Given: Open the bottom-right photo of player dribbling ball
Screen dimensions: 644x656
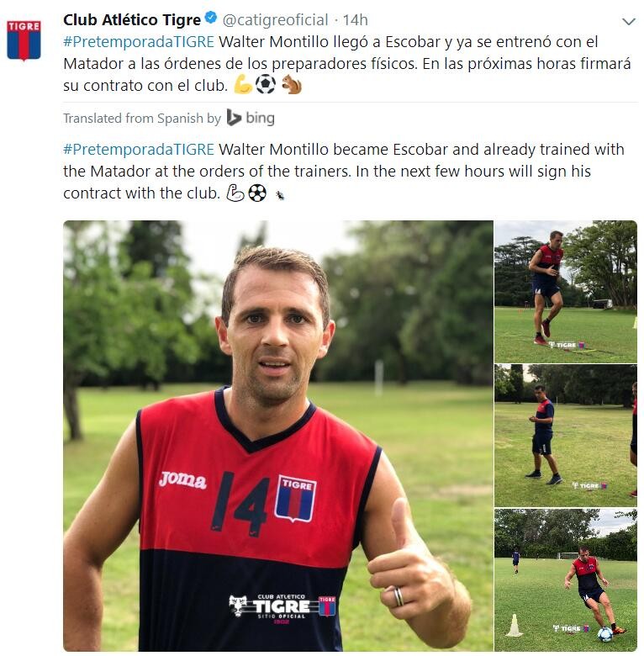Looking at the screenshot, I should (566, 579).
